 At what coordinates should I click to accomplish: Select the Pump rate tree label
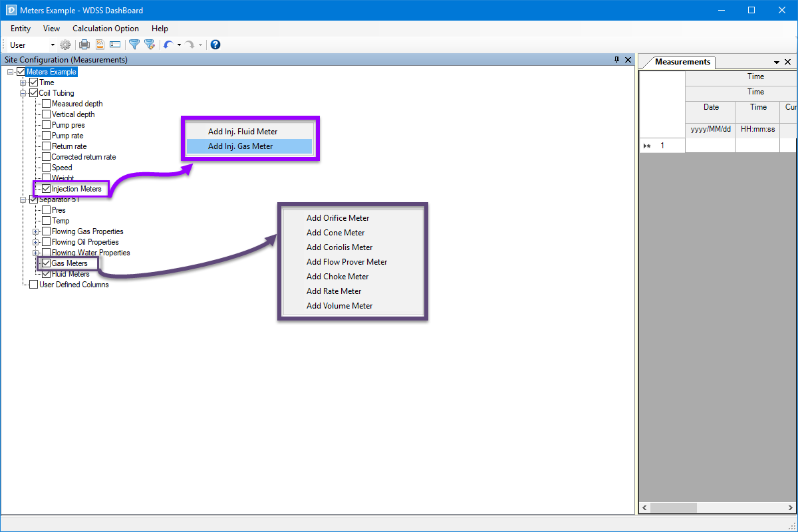click(x=68, y=136)
